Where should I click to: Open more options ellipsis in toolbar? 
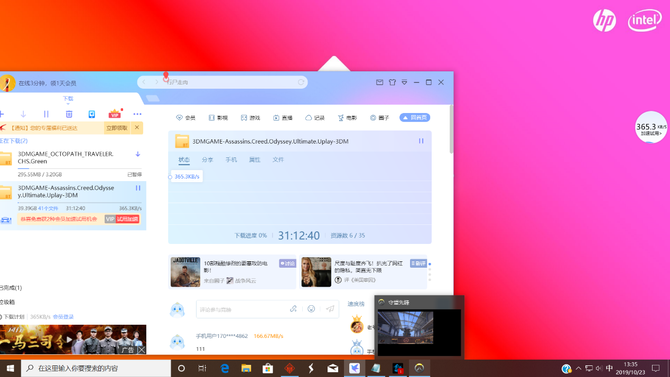(137, 114)
